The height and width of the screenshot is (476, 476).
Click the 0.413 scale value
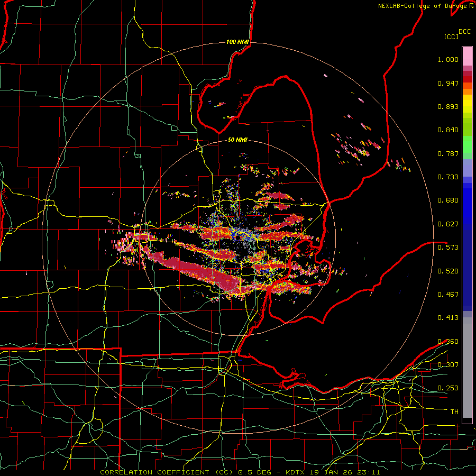(448, 318)
